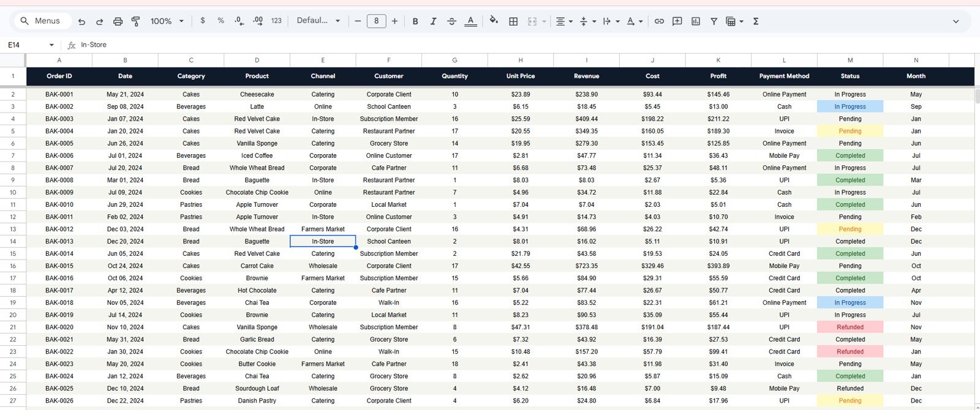Click green Completed status for BAK-0006
980x410 pixels.
[x=850, y=155]
